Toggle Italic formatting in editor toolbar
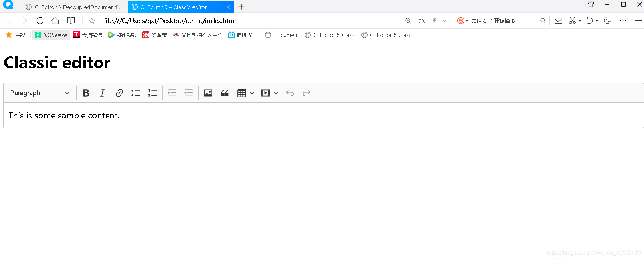 [x=102, y=93]
